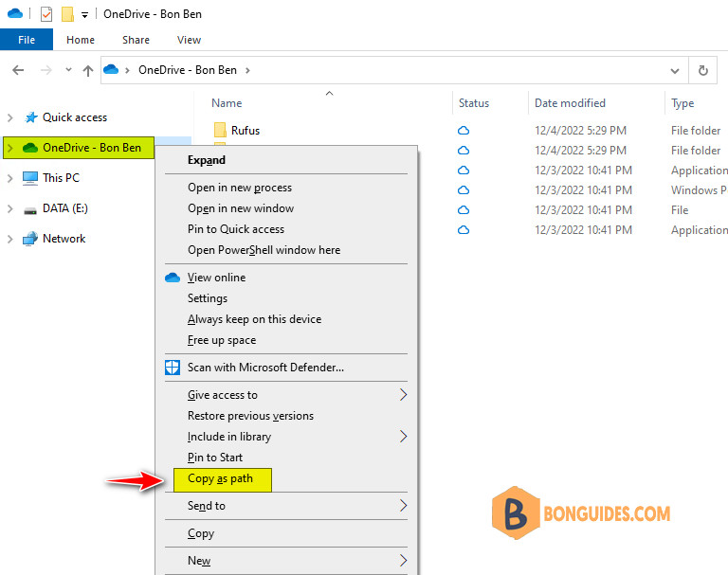
Task: Sort by the Name column header
Action: point(227,103)
